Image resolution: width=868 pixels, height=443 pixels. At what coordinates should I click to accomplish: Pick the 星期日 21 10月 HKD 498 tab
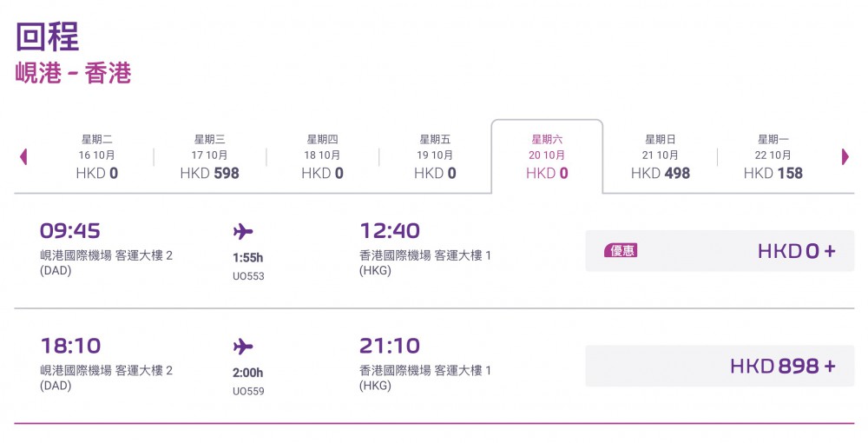(x=661, y=156)
